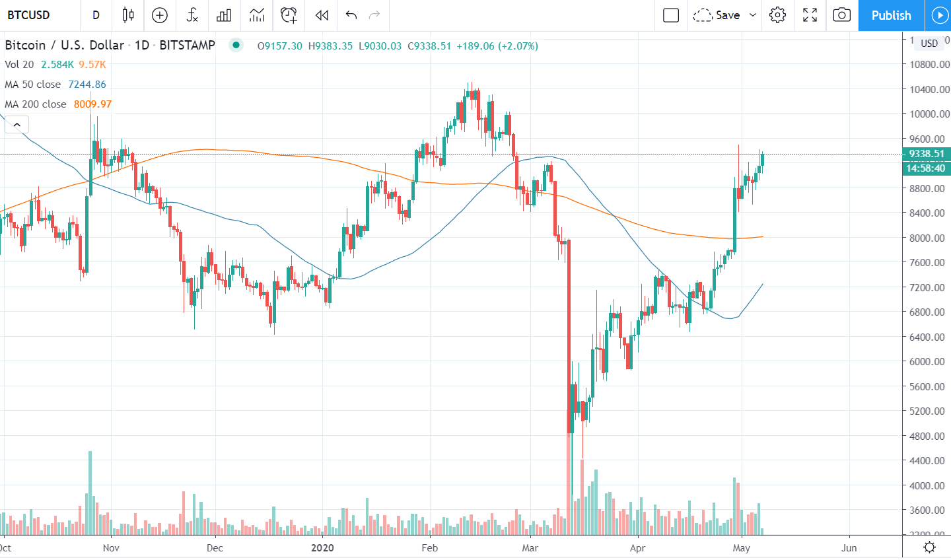Open the candlestick chart style menu
951x560 pixels.
128,15
